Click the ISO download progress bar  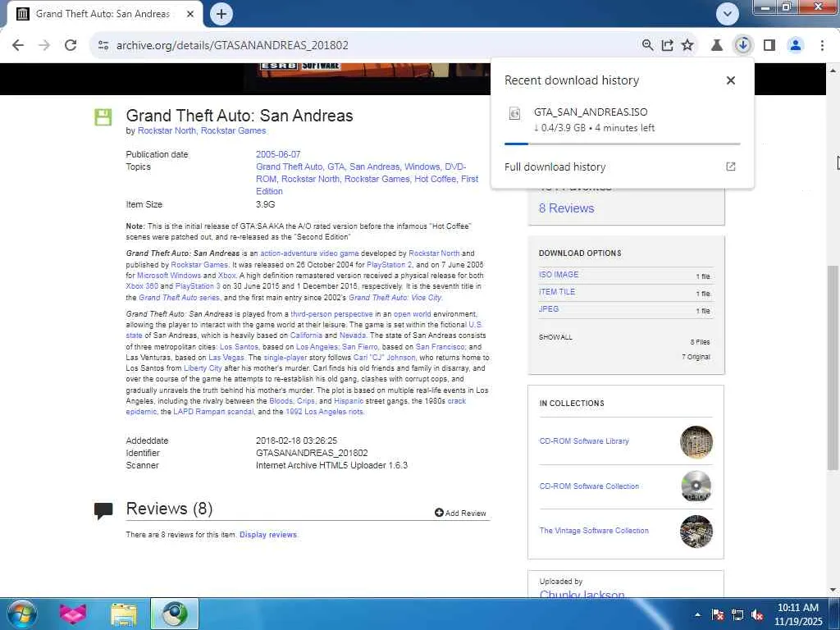click(x=622, y=144)
